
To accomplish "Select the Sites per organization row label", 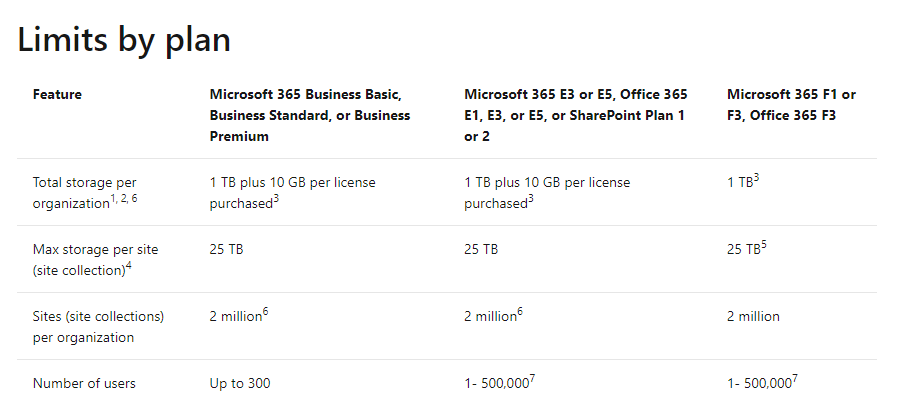I will (x=98, y=326).
